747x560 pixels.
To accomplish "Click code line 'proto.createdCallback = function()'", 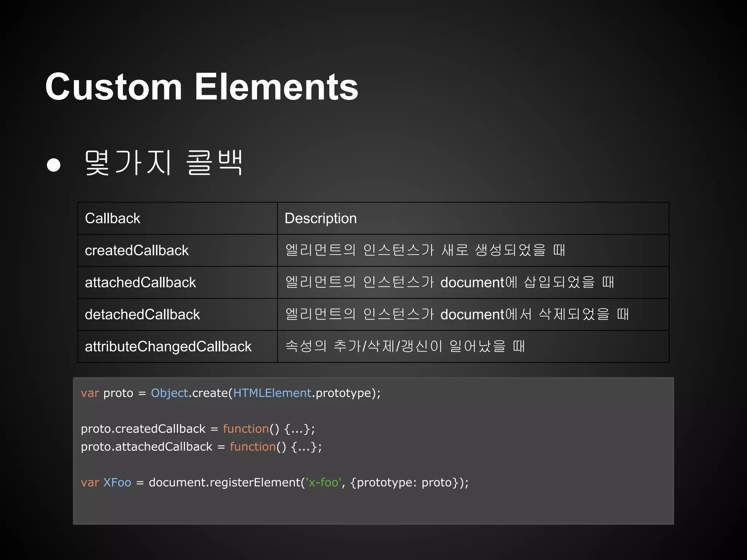I will (198, 429).
